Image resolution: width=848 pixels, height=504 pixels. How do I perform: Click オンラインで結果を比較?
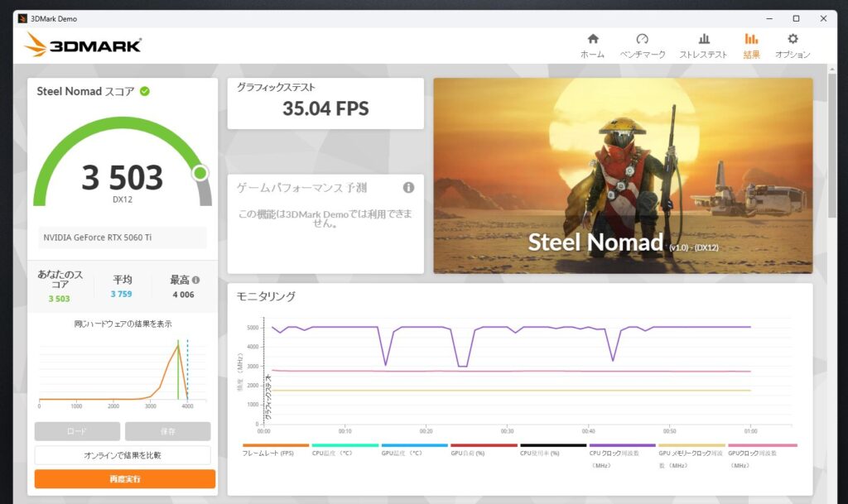(x=123, y=455)
